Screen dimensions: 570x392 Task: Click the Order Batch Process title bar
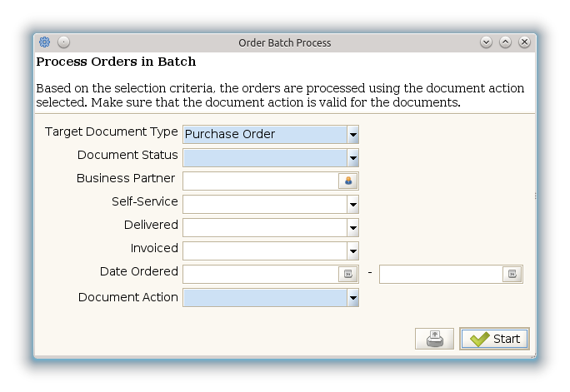[284, 42]
